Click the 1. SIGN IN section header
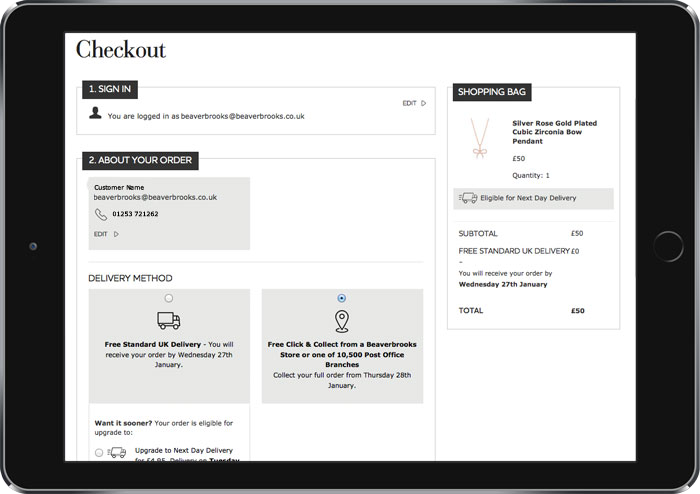Viewport: 700px width, 494px height. click(x=110, y=89)
